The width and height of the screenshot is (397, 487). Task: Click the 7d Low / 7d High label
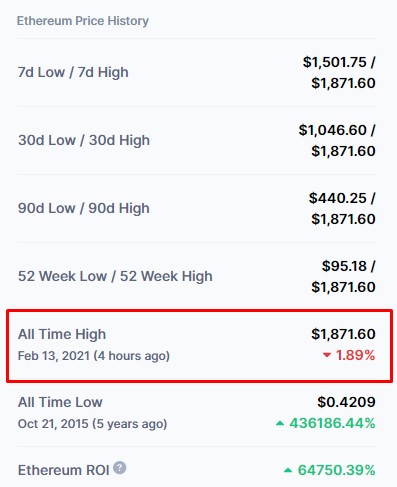[x=73, y=72]
